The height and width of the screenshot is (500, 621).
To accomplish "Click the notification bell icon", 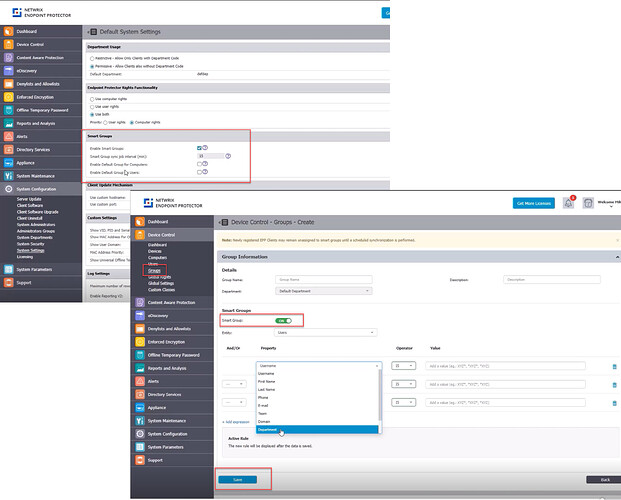I will (569, 203).
